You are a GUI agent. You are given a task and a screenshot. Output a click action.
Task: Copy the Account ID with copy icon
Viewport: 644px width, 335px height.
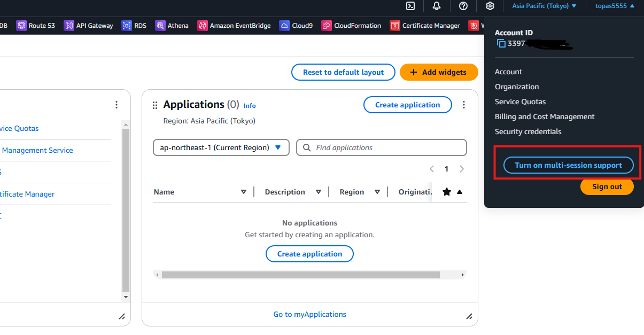click(x=501, y=43)
